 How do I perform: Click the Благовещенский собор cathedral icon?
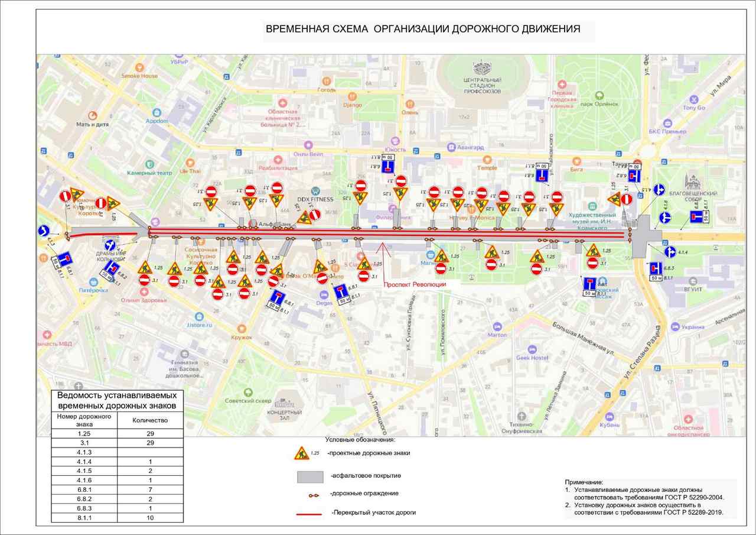coord(694,181)
